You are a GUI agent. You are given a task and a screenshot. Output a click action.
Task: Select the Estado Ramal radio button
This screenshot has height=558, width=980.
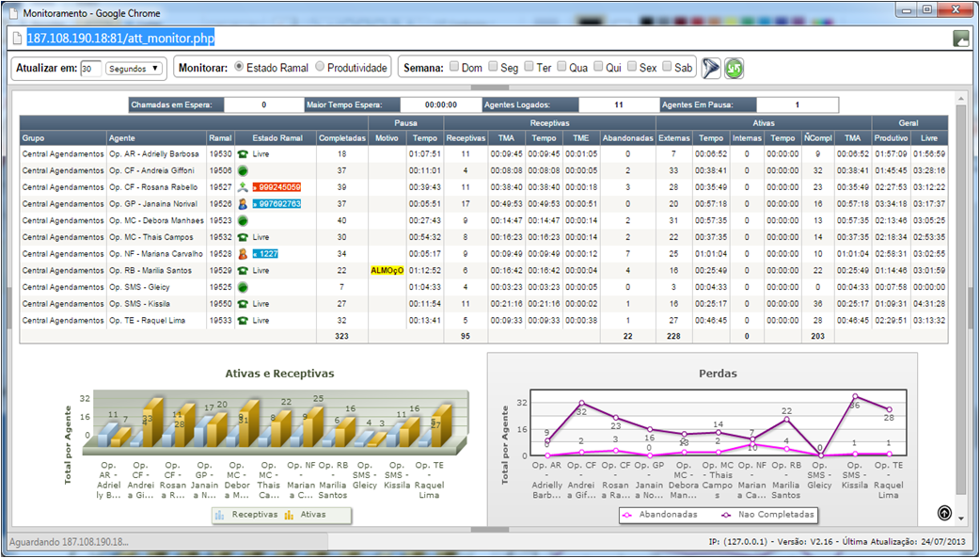click(x=239, y=66)
